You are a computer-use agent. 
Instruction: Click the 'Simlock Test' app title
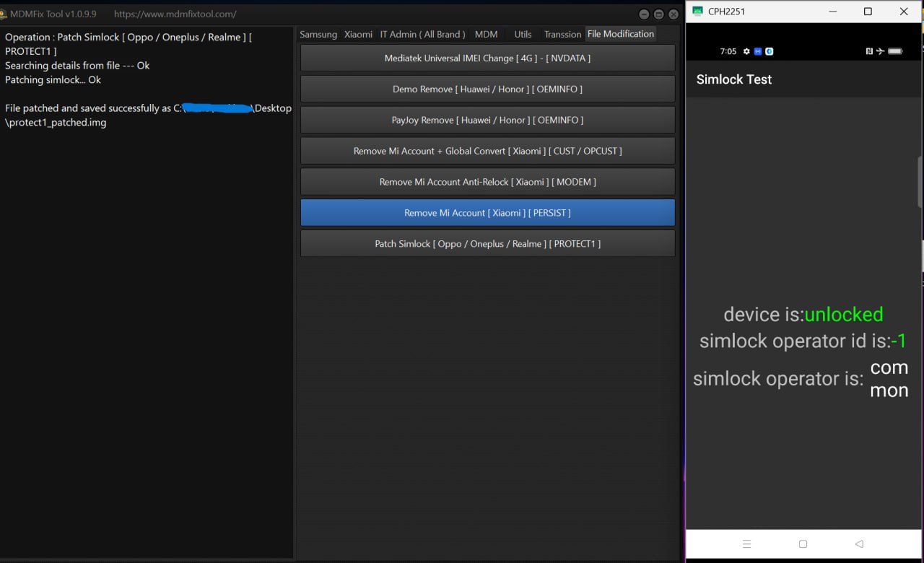(734, 79)
